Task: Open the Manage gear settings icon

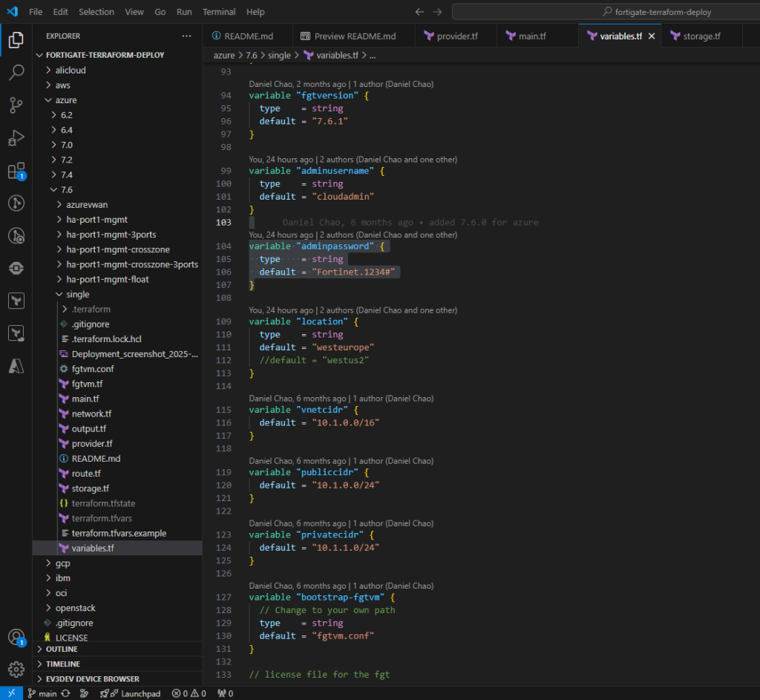Action: tap(16, 669)
